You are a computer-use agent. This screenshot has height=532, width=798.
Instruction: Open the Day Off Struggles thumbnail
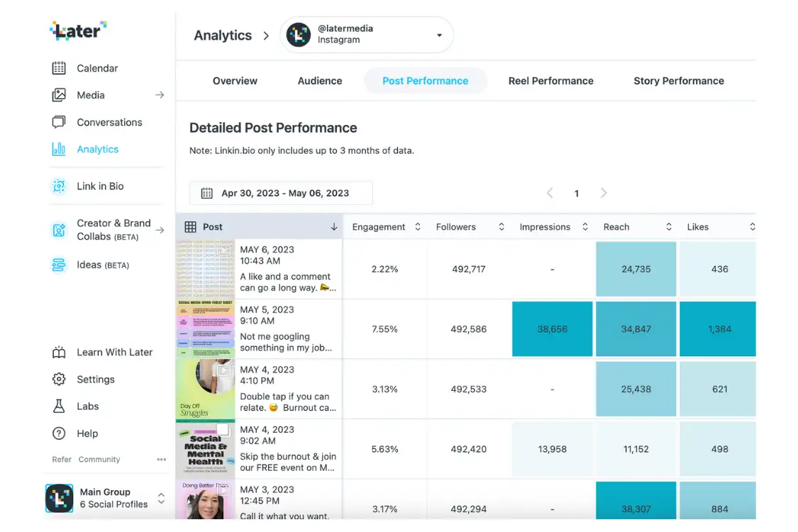(x=206, y=389)
